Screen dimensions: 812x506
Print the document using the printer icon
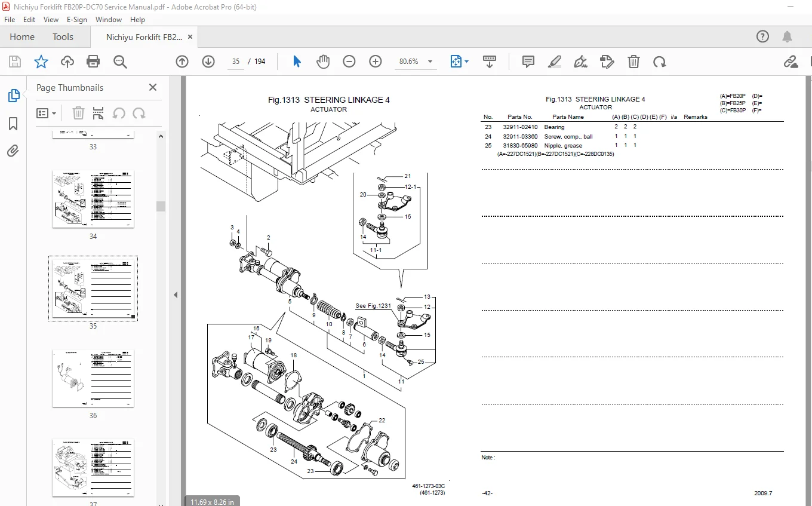click(x=93, y=62)
